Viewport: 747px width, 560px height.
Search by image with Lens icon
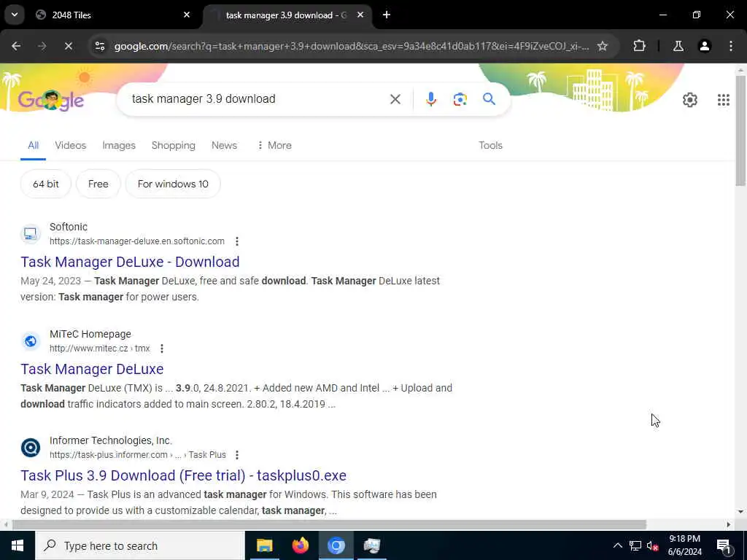pyautogui.click(x=460, y=99)
